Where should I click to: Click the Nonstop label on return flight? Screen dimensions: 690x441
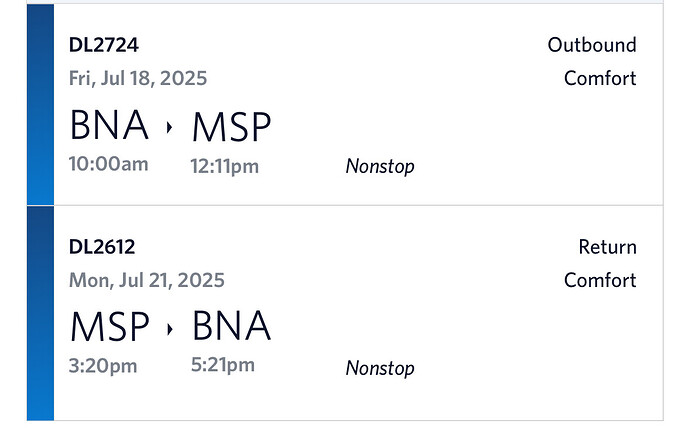[380, 368]
